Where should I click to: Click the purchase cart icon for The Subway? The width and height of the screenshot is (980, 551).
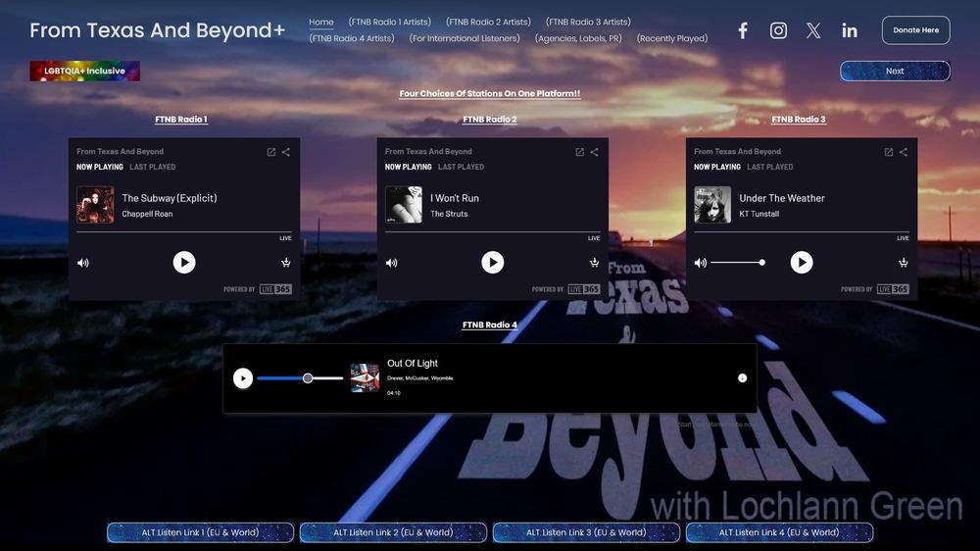pyautogui.click(x=285, y=262)
